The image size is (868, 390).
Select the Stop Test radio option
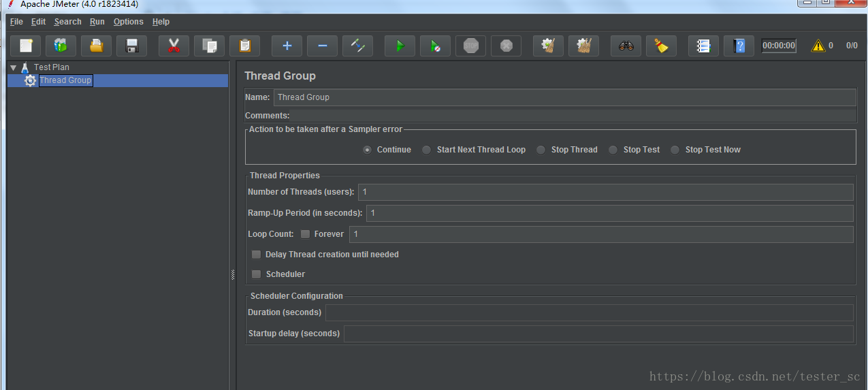[613, 150]
